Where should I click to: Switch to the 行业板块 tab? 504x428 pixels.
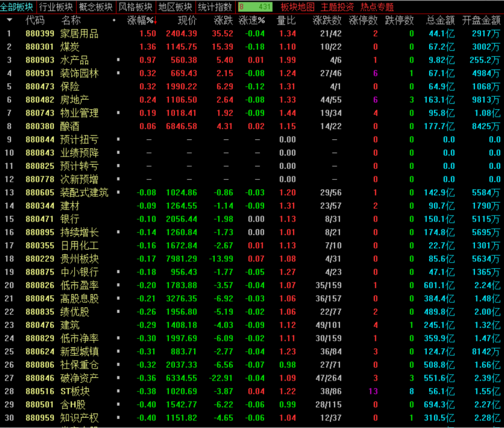click(56, 7)
